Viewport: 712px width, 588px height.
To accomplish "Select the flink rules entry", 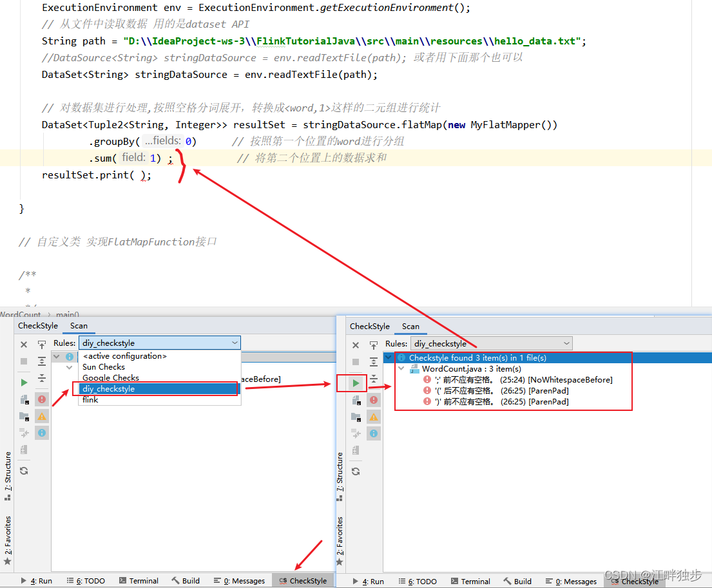I will click(x=90, y=399).
